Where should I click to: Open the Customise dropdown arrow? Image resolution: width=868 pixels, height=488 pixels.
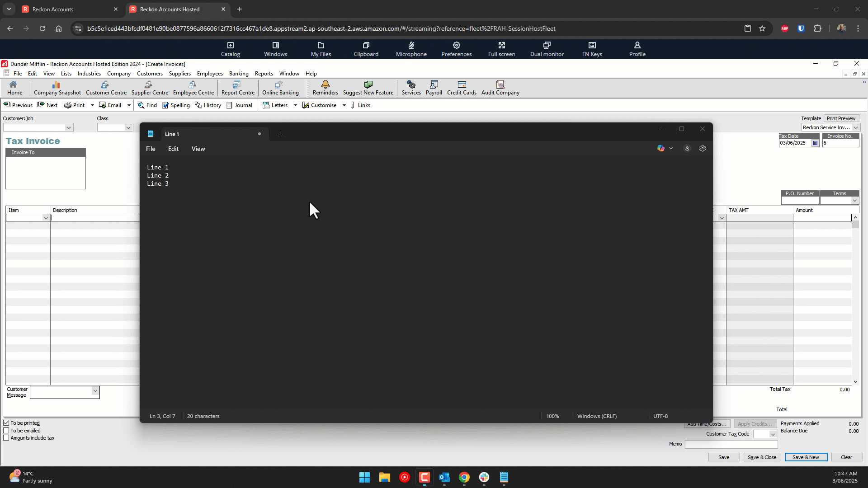[x=344, y=105]
